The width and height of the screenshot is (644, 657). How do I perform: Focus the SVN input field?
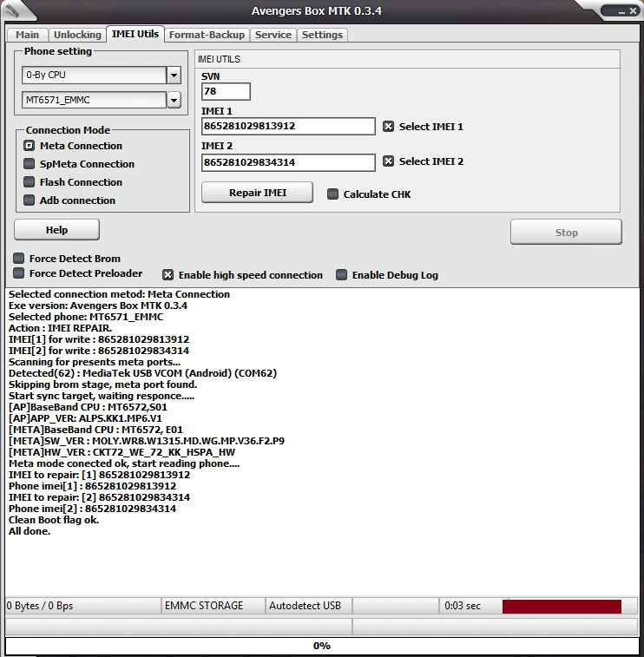tap(226, 91)
